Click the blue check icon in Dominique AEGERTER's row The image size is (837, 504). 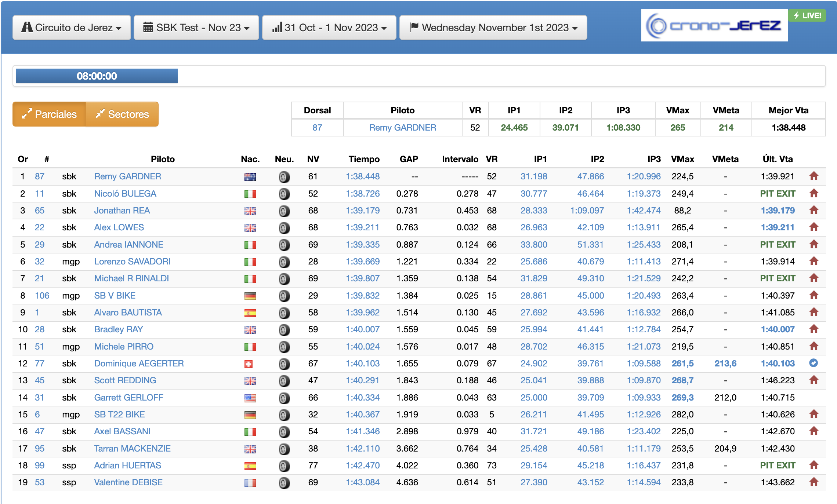[814, 363]
